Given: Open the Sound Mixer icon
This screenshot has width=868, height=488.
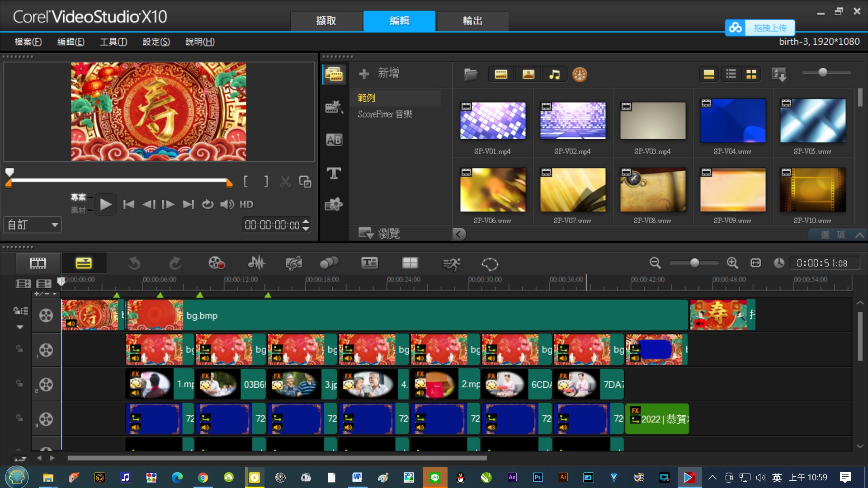Looking at the screenshot, I should point(256,263).
